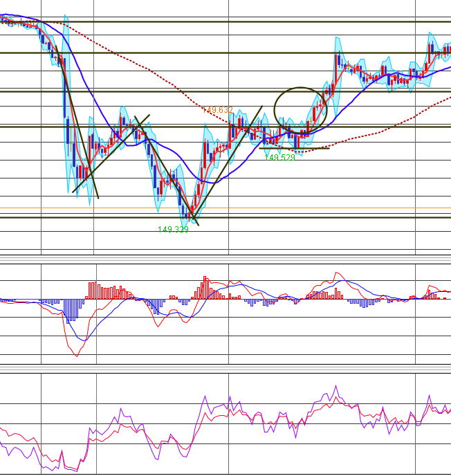Click the orange 149.632 price label

tap(217, 110)
